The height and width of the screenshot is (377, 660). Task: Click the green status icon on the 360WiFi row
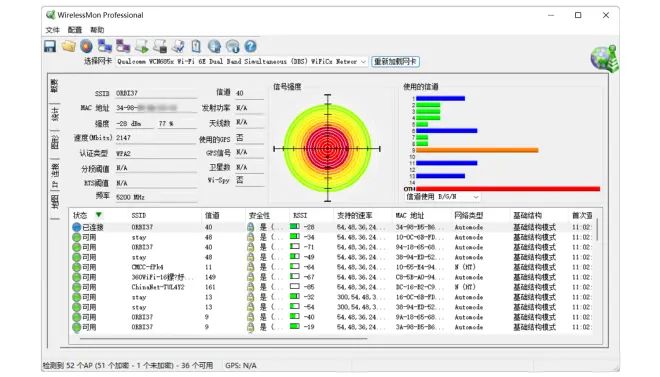[x=77, y=277]
